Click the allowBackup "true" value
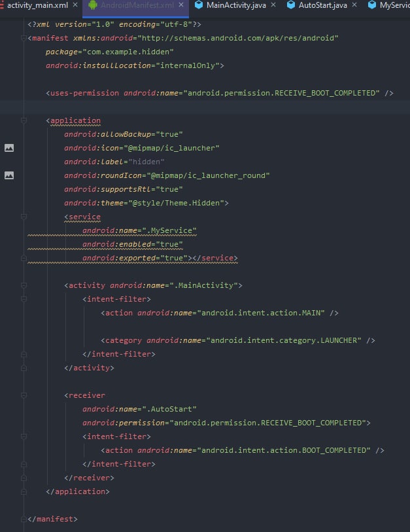410x532 pixels. 169,134
